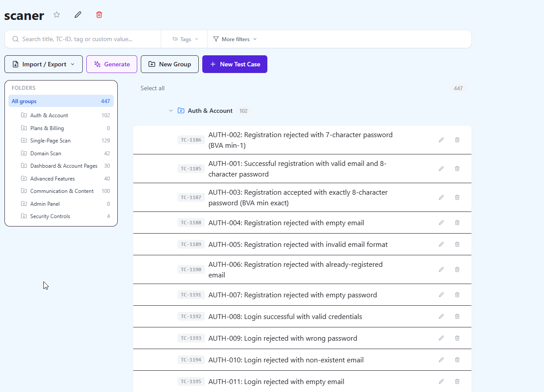Screen dimensions: 544x392
Task: Open Domain Scan folder
Action: click(66, 154)
